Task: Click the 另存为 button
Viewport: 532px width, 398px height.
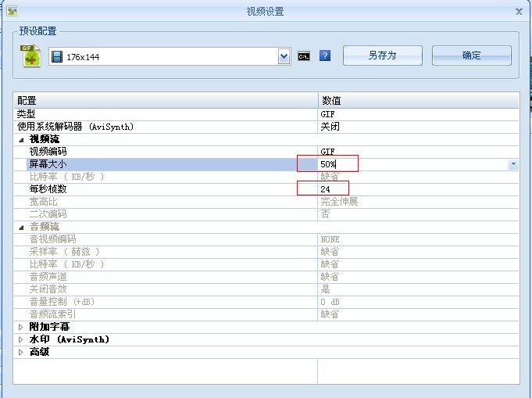Action: (x=382, y=56)
